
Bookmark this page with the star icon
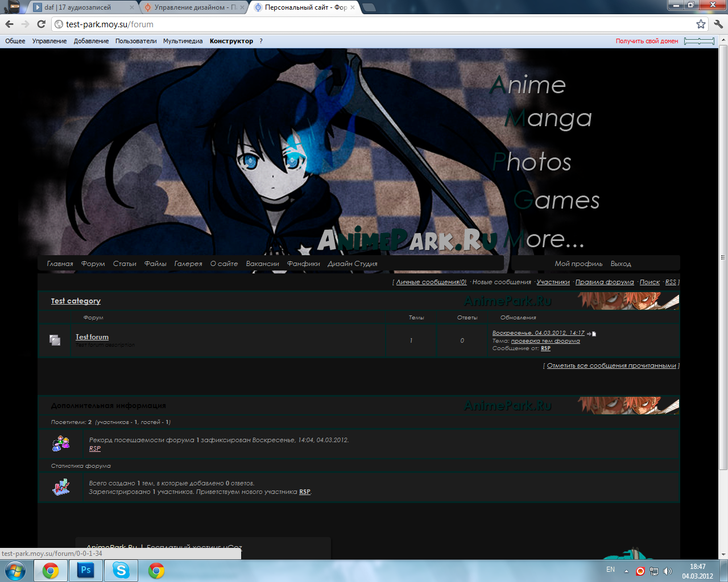tap(701, 24)
